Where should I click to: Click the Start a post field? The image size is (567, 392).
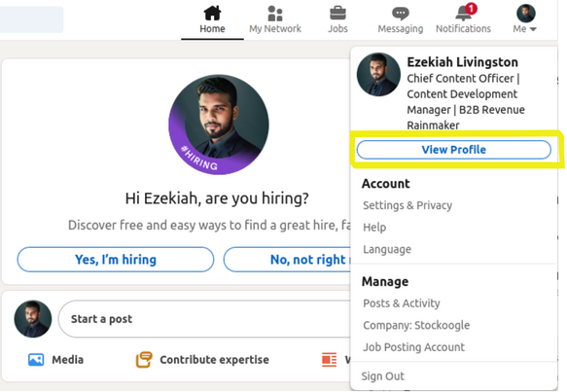204,319
